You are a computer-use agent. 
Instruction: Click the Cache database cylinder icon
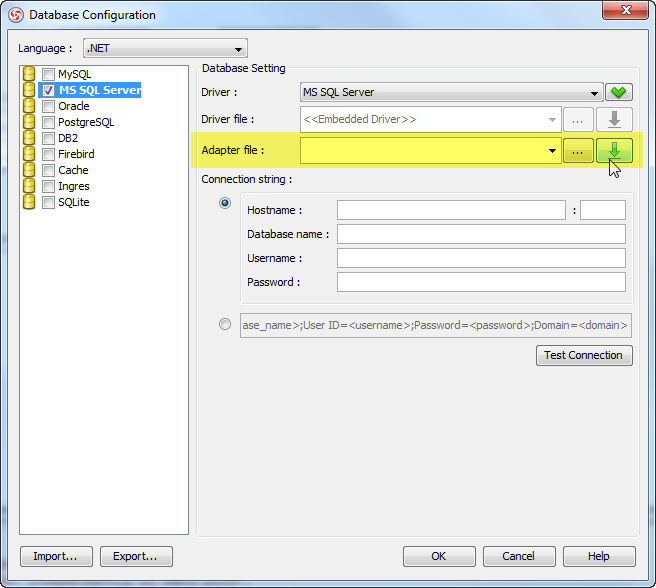pyautogui.click(x=29, y=170)
